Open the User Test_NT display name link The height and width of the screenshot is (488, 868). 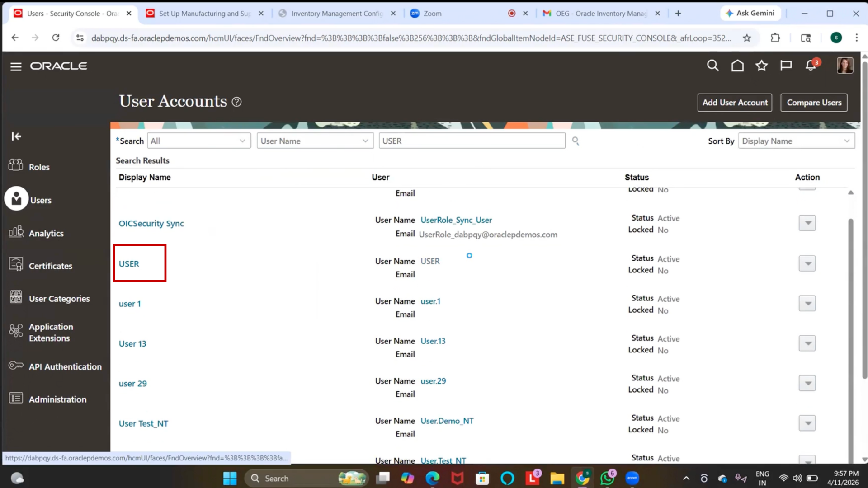[143, 423]
